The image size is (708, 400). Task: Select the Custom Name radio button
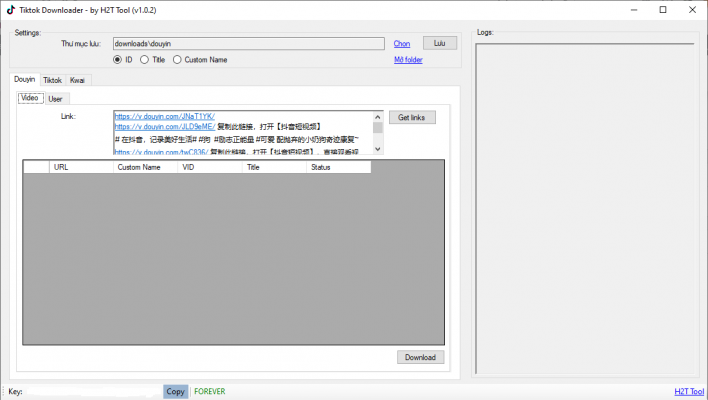pyautogui.click(x=177, y=60)
